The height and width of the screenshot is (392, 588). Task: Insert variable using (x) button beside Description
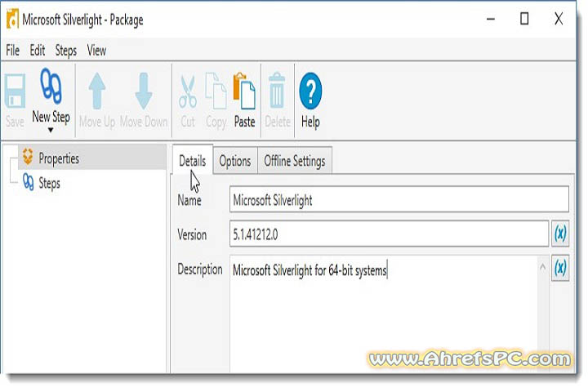[560, 268]
